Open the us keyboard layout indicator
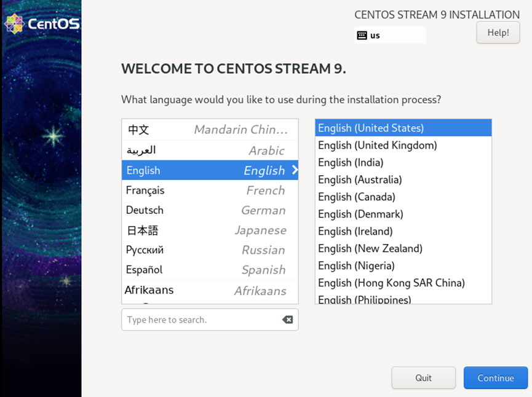The height and width of the screenshot is (397, 532). 390,35
